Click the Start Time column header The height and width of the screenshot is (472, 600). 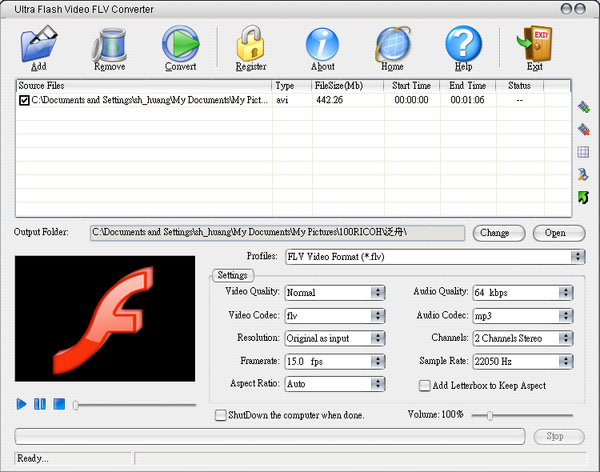point(411,86)
